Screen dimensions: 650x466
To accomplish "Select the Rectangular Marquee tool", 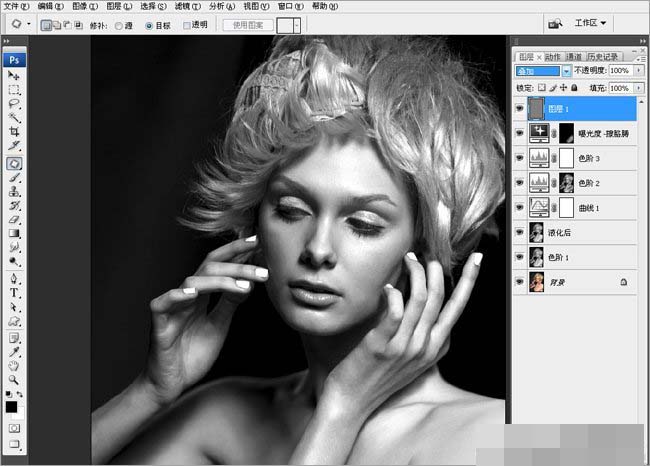I will click(14, 90).
